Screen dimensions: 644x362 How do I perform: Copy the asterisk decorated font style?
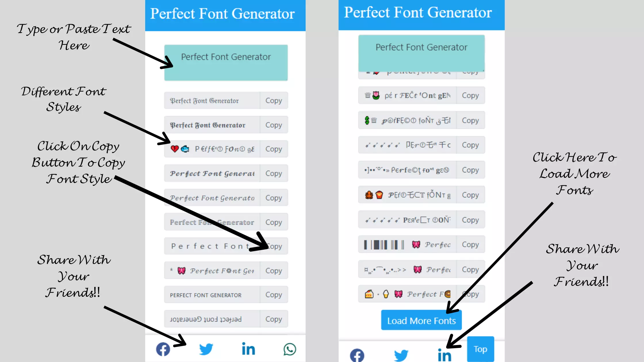coord(273,270)
